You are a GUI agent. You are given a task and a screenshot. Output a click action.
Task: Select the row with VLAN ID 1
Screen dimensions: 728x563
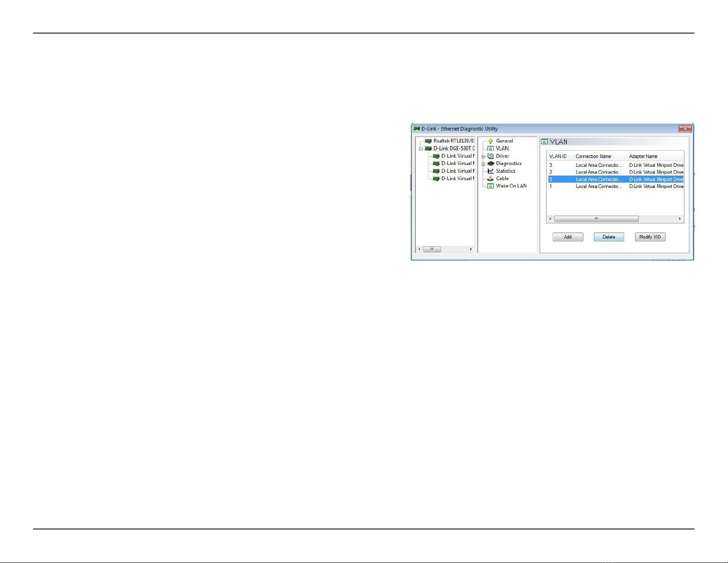tap(615, 187)
